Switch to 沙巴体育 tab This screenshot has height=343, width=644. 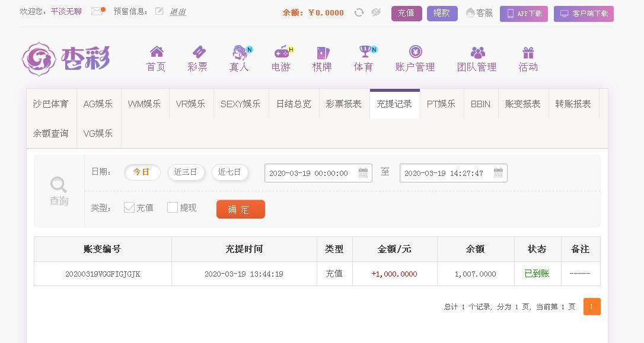pyautogui.click(x=51, y=104)
